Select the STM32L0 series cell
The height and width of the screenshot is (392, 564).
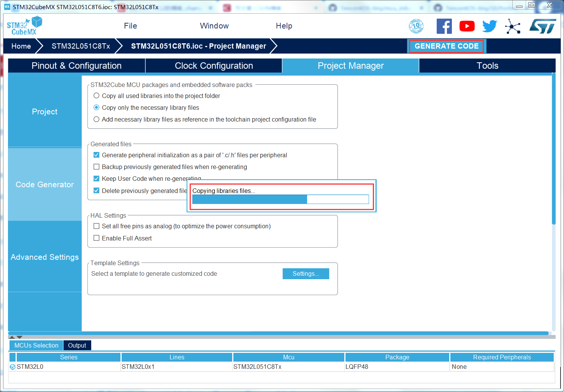68,367
